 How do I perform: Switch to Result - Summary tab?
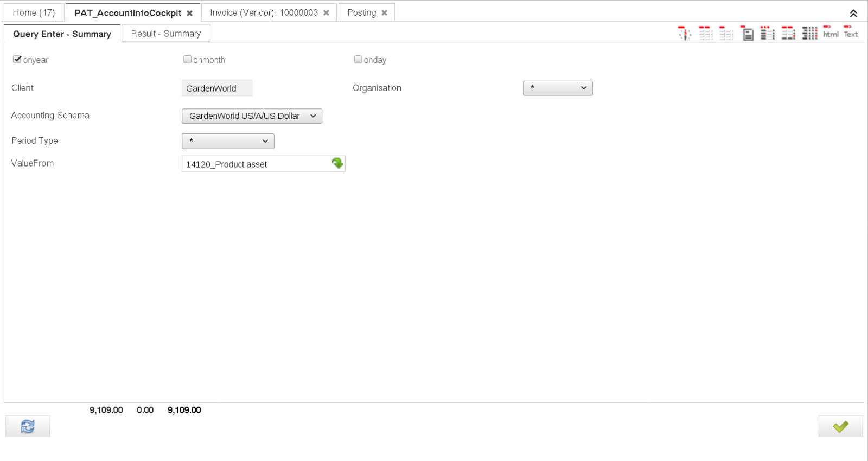tap(165, 34)
